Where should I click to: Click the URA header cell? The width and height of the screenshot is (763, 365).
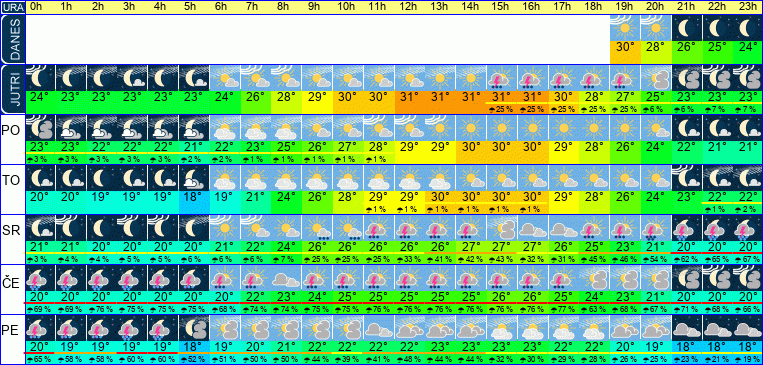pos(12,8)
